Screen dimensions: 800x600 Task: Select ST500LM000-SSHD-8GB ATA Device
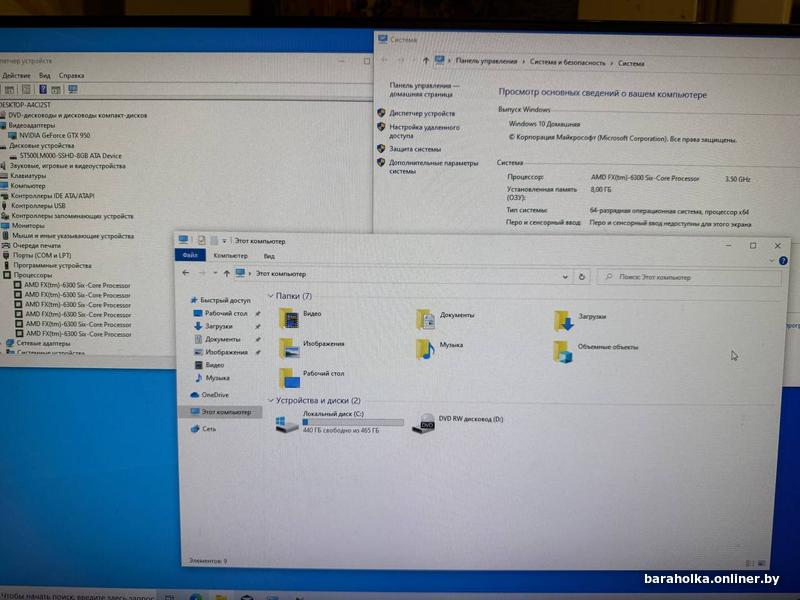click(x=65, y=156)
